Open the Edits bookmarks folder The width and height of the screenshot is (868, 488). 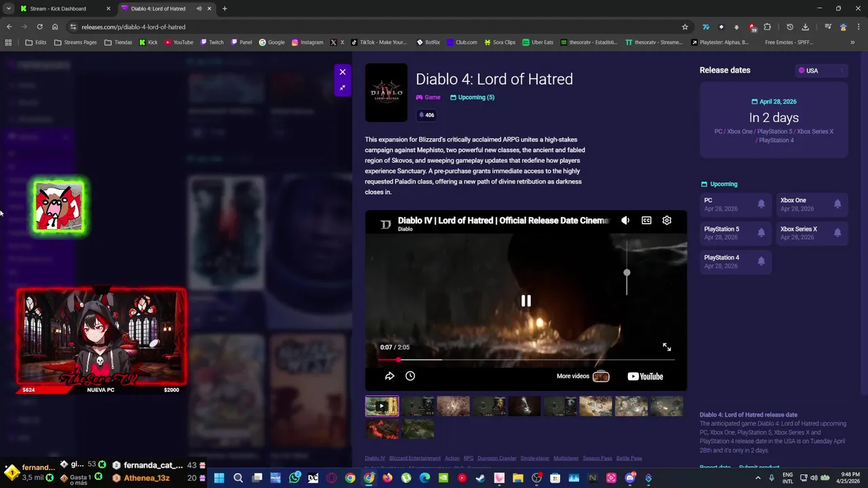tap(36, 42)
